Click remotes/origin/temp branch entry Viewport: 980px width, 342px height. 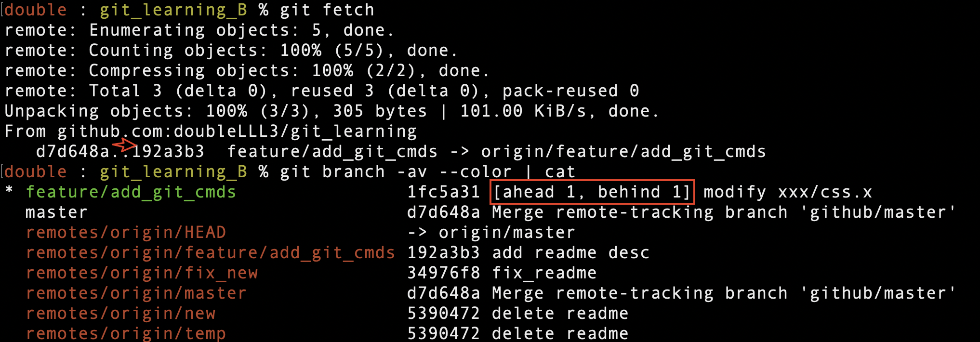[126, 334]
